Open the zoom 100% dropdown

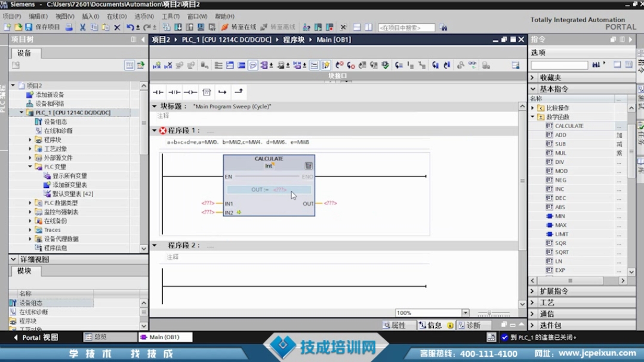point(466,313)
